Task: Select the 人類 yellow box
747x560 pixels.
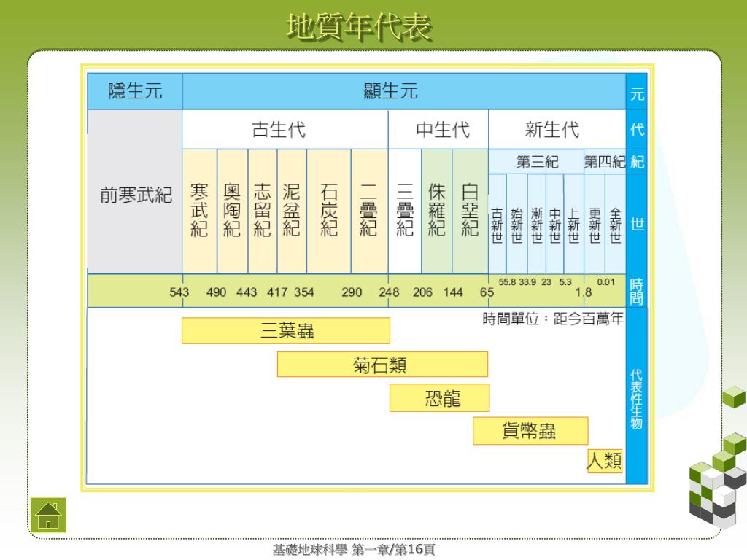Action: (605, 461)
